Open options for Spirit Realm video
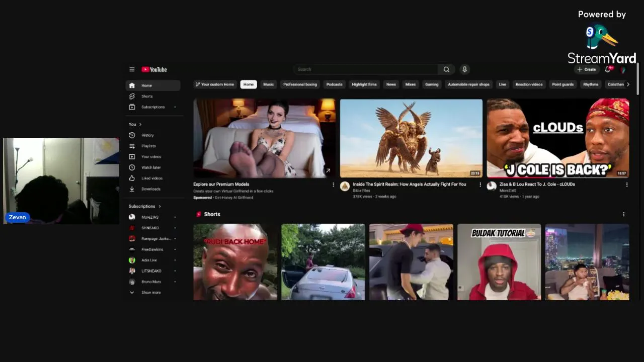 480,185
